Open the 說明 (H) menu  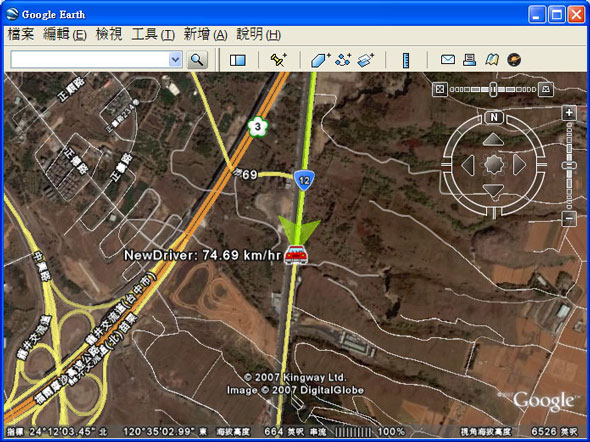tap(259, 35)
